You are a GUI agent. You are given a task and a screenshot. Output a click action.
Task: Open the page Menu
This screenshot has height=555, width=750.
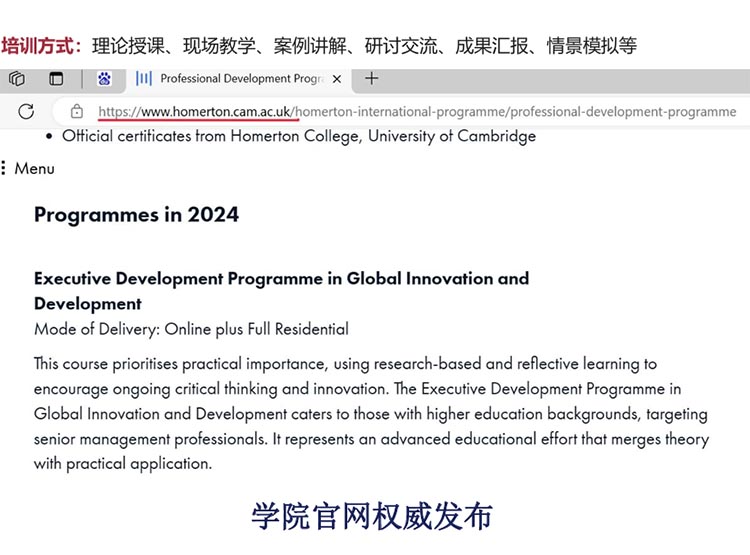click(x=34, y=168)
